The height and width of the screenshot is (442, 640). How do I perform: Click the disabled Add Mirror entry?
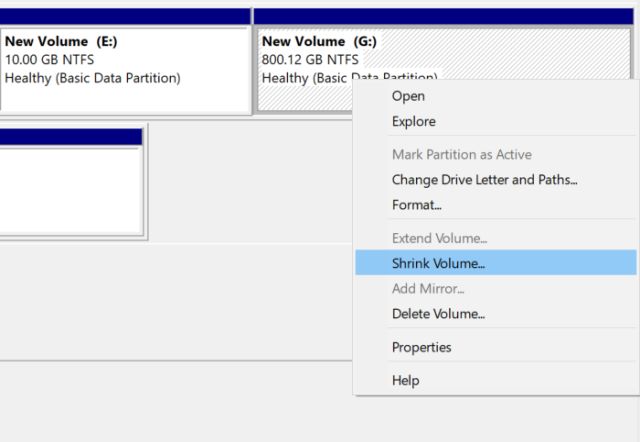pos(496,289)
